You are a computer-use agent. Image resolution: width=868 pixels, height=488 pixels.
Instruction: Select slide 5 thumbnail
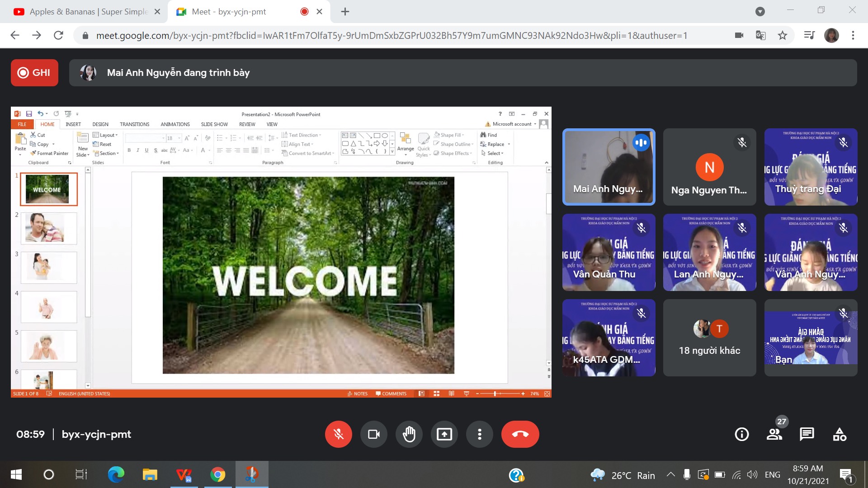(49, 346)
